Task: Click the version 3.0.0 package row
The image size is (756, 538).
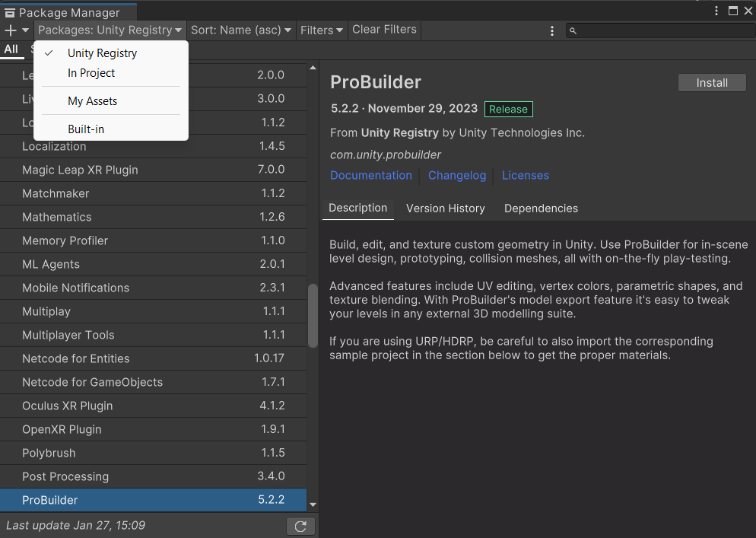Action: (x=154, y=99)
